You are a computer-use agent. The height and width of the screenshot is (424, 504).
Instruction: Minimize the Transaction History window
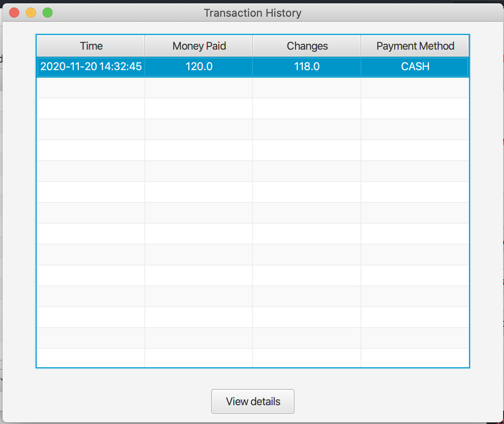[x=30, y=13]
